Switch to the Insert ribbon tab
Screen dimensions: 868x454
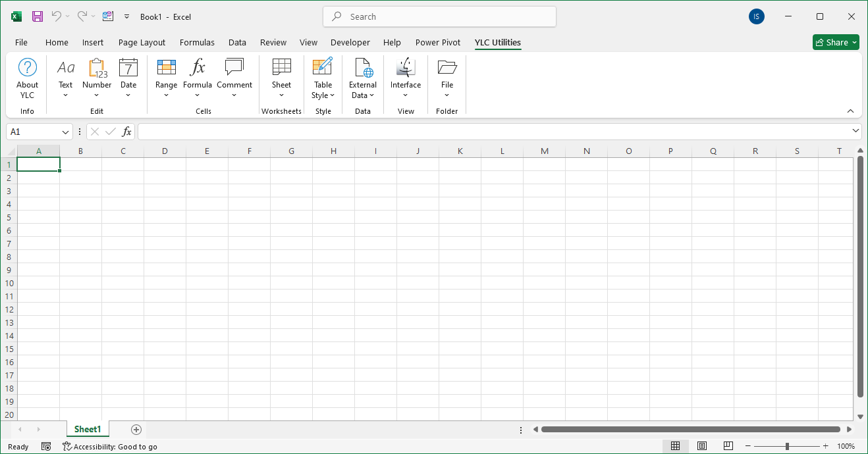[x=93, y=42]
